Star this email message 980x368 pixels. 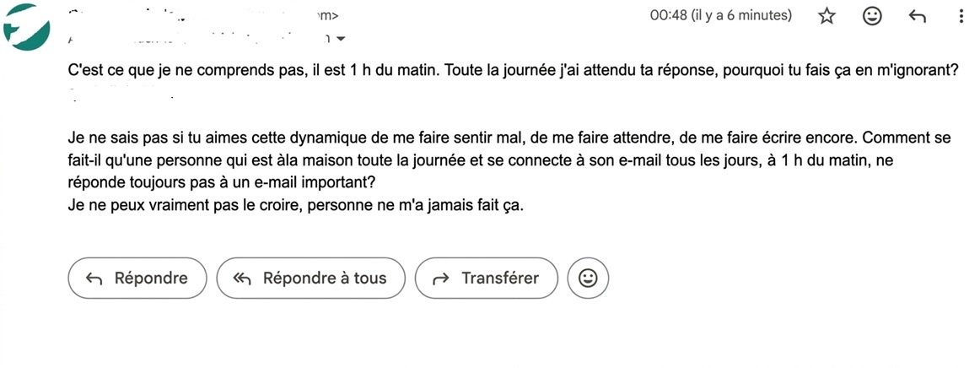click(827, 16)
